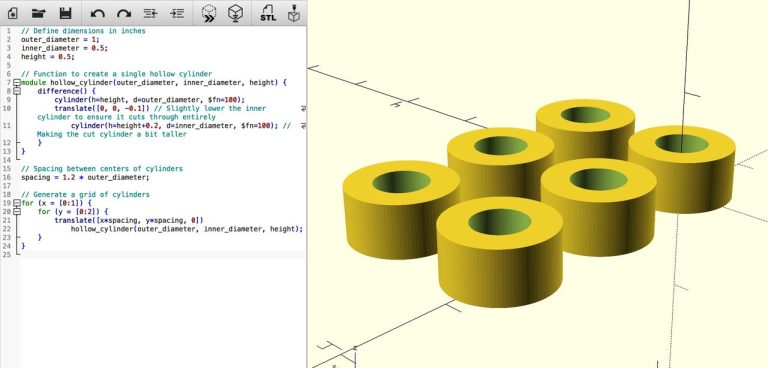Click 'cylinder(h=height, d=outer_diameter, $fn=100);' line
Screen dimensions: 768x368
point(149,99)
